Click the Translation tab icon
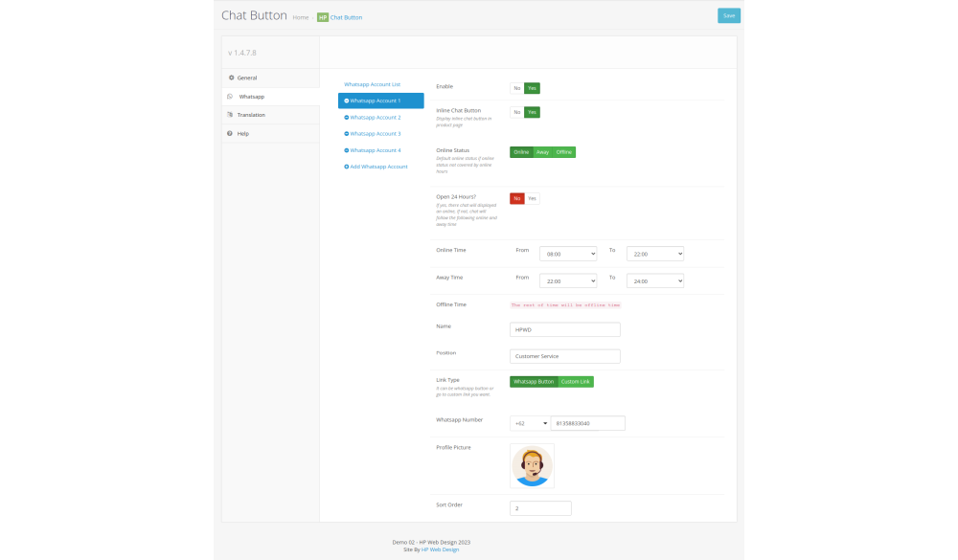 [x=230, y=115]
